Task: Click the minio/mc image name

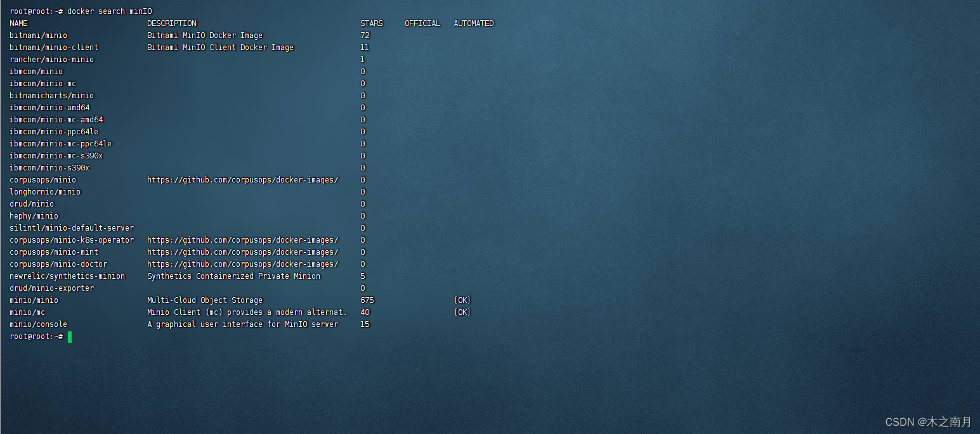Action: (27, 312)
